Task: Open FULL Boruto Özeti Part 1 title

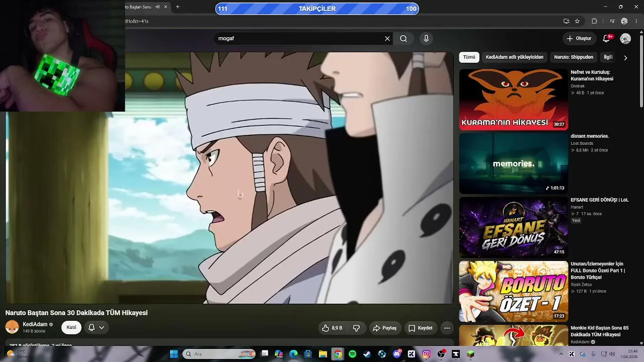Action: tap(598, 270)
